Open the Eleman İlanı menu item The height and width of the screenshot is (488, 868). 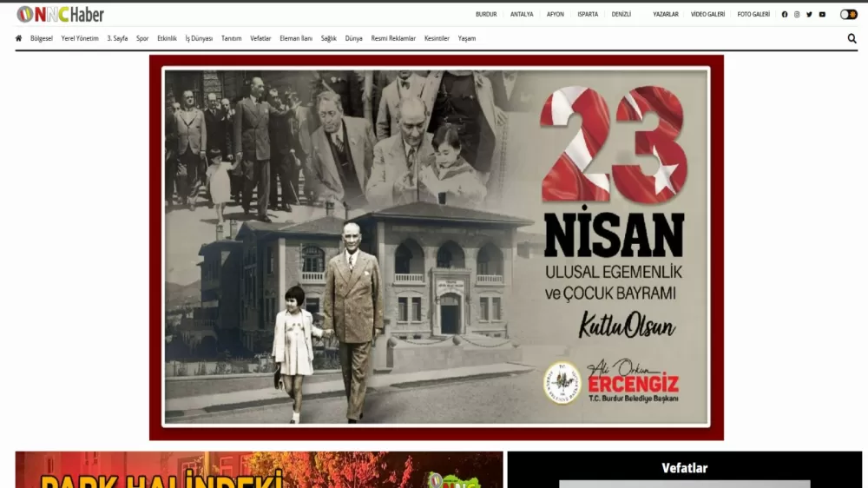[x=296, y=38]
